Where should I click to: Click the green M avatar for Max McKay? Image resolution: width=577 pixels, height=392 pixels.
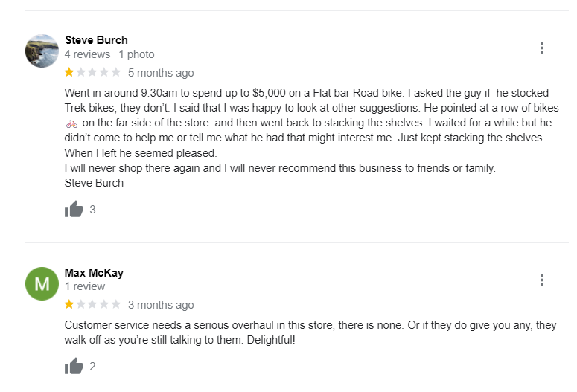click(x=42, y=283)
